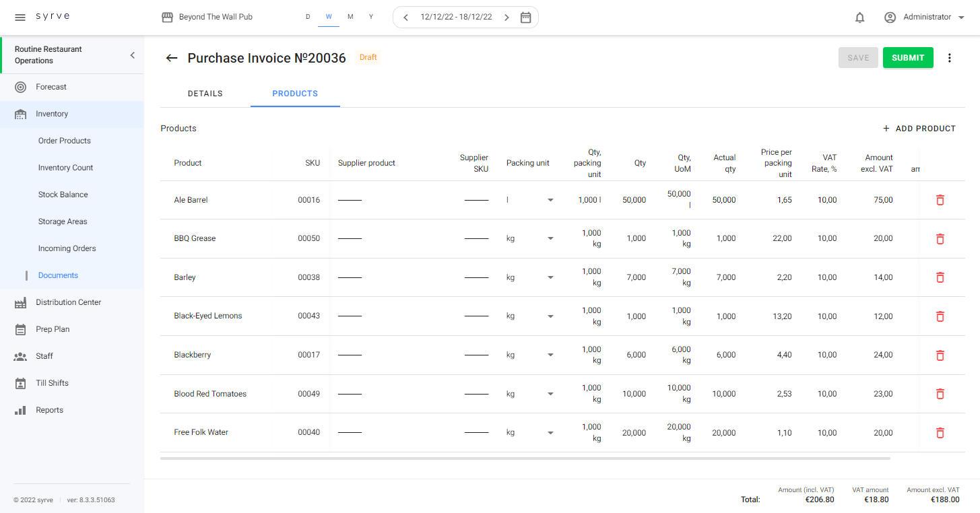Go to the previous week with left chevron

[x=405, y=18]
